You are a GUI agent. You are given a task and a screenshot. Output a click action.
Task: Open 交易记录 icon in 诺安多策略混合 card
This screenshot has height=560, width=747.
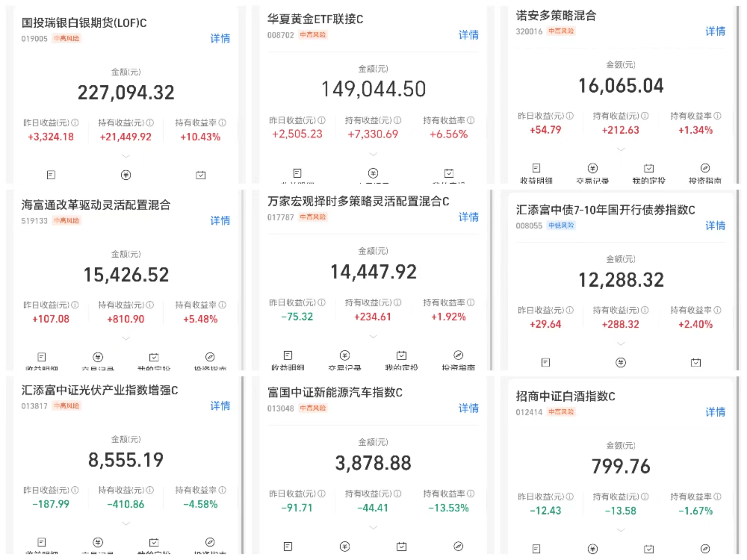point(592,168)
